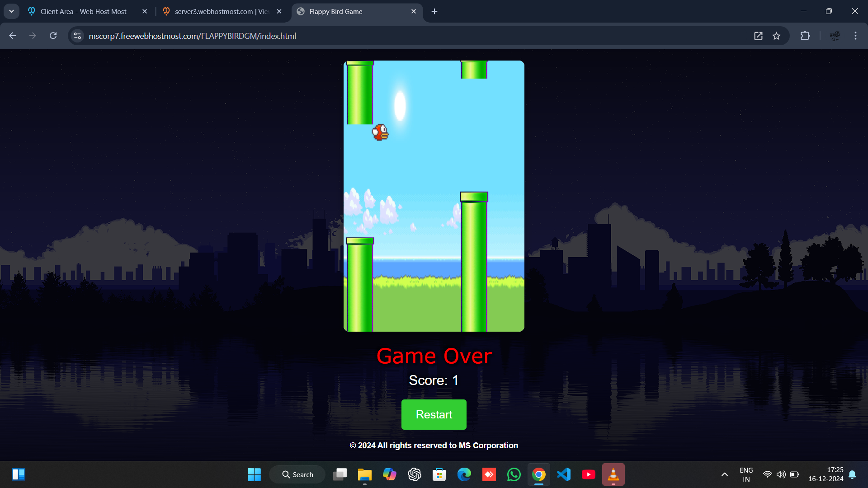Viewport: 868px width, 488px height.
Task: Open ENG IN language switcher
Action: point(746,474)
